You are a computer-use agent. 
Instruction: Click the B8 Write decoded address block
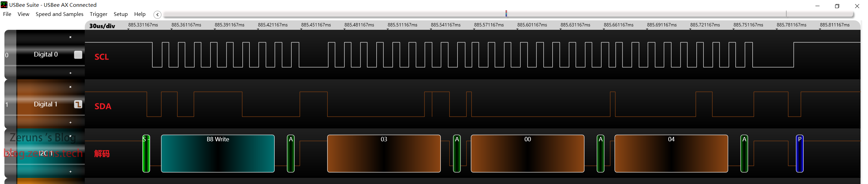[x=218, y=154]
